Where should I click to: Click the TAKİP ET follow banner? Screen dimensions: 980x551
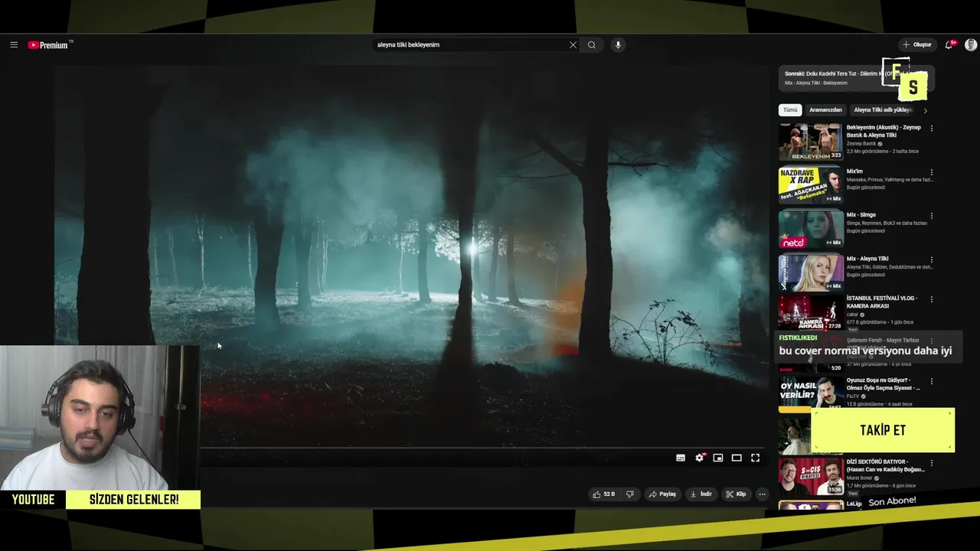[883, 430]
